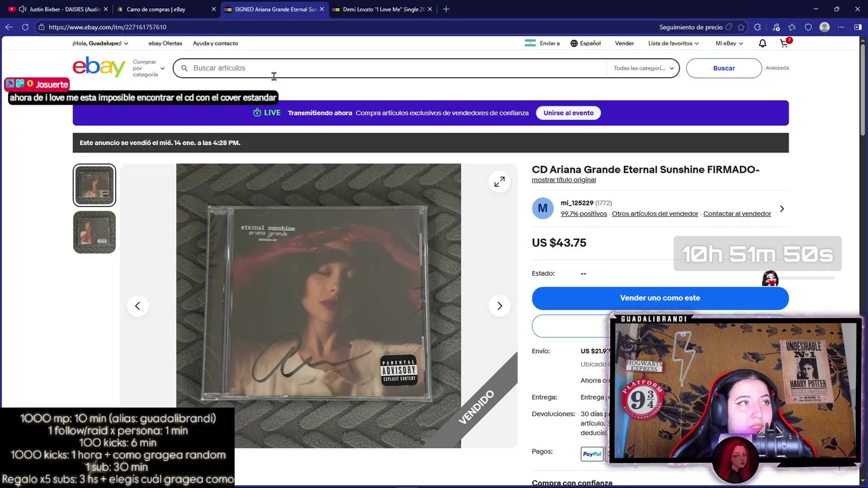Open the Comprar por categoría dropdown

pos(149,68)
